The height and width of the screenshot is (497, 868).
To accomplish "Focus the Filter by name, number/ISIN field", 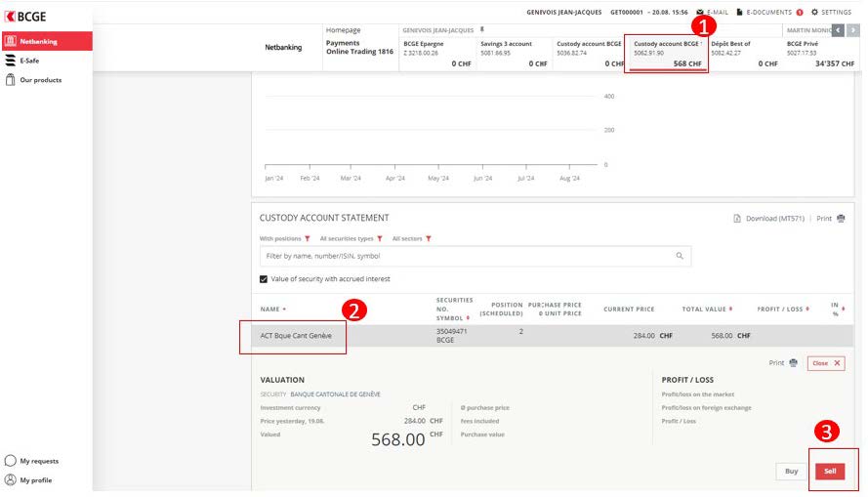I will (x=475, y=256).
